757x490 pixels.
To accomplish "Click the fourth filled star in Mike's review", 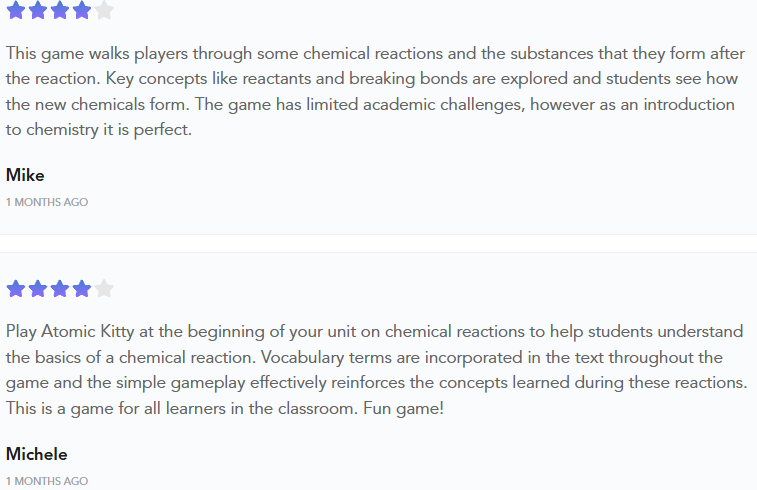I will tap(82, 10).
